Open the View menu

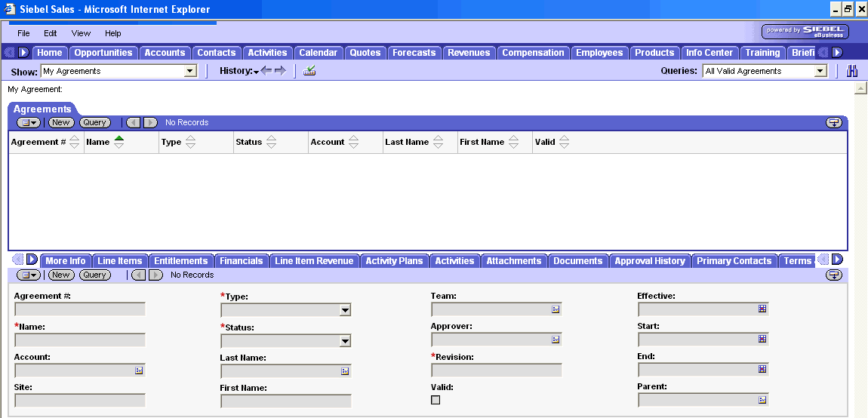coord(81,33)
